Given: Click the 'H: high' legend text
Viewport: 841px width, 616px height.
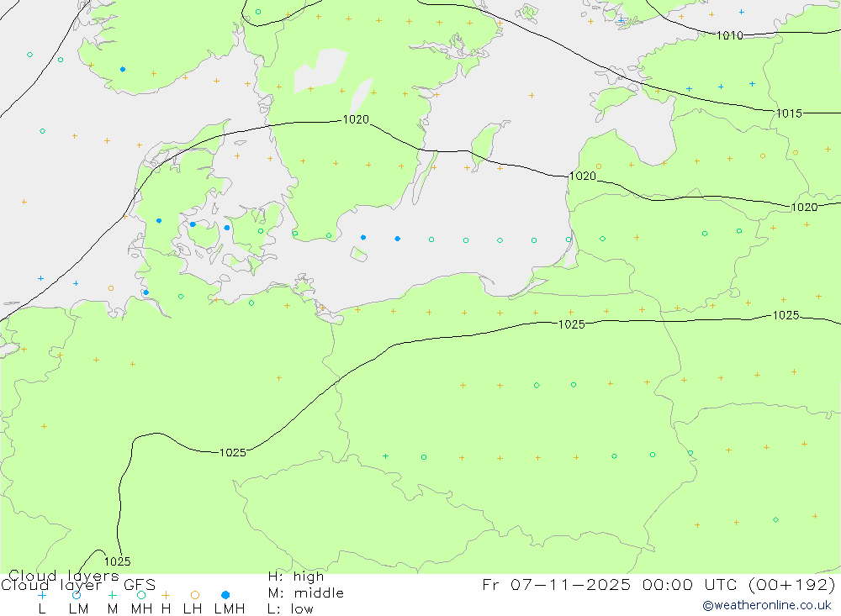Looking at the screenshot, I should 295,577.
